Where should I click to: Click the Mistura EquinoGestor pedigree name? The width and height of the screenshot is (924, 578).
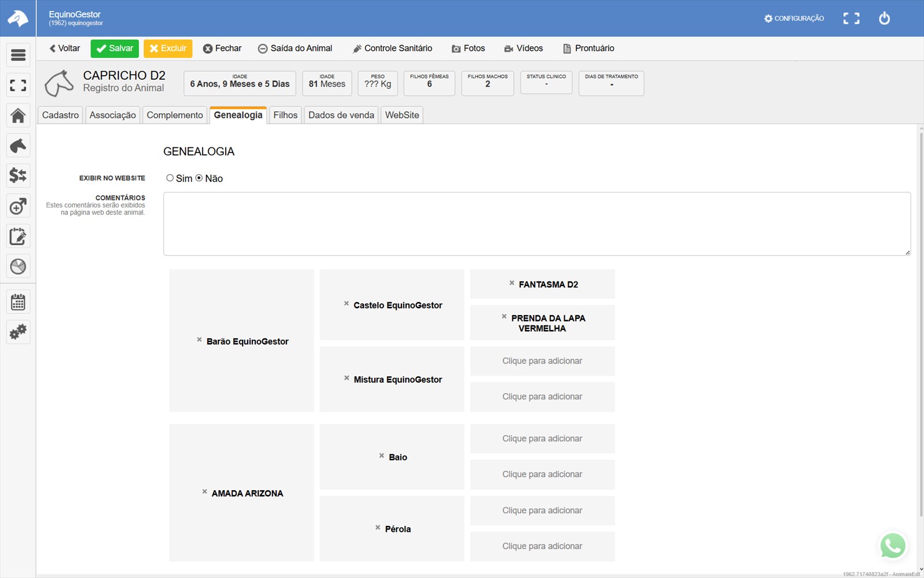[x=398, y=379]
